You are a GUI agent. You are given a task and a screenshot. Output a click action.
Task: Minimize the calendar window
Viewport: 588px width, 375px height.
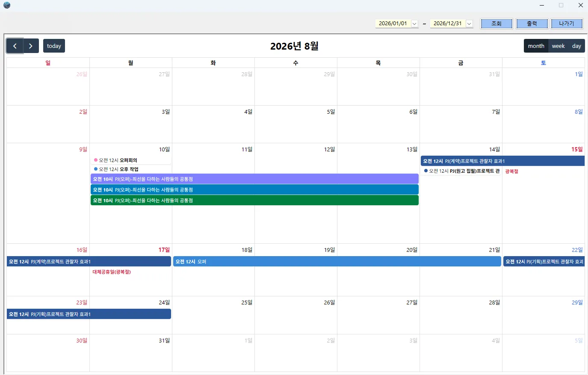pyautogui.click(x=542, y=5)
